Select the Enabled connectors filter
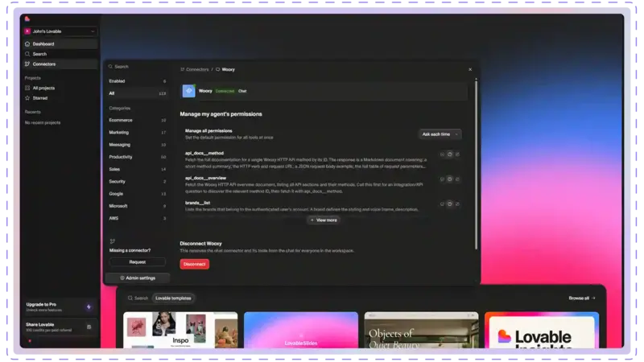Image resolution: width=644 pixels, height=362 pixels. 137,81
